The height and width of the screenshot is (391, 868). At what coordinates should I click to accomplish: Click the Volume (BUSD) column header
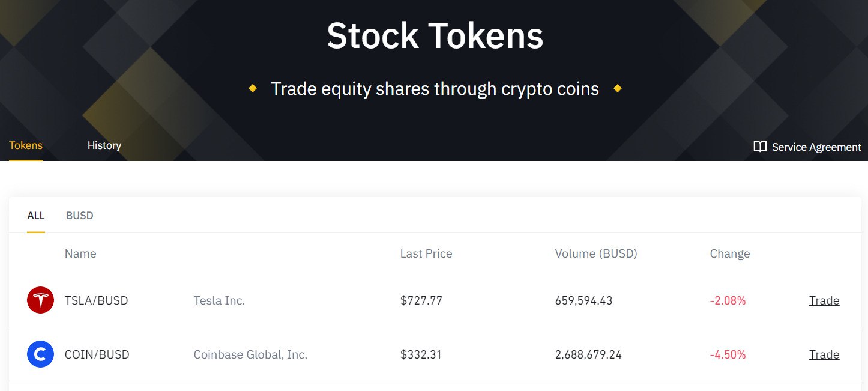pyautogui.click(x=596, y=253)
